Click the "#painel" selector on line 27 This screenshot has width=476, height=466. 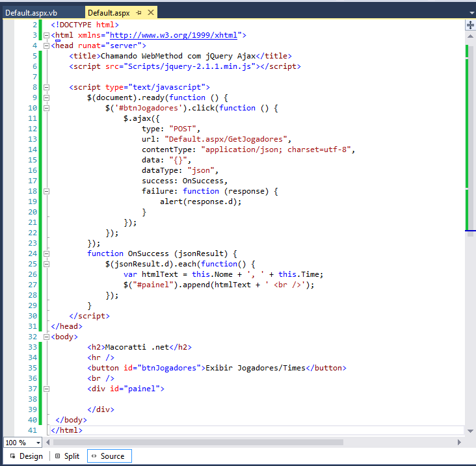coord(153,285)
